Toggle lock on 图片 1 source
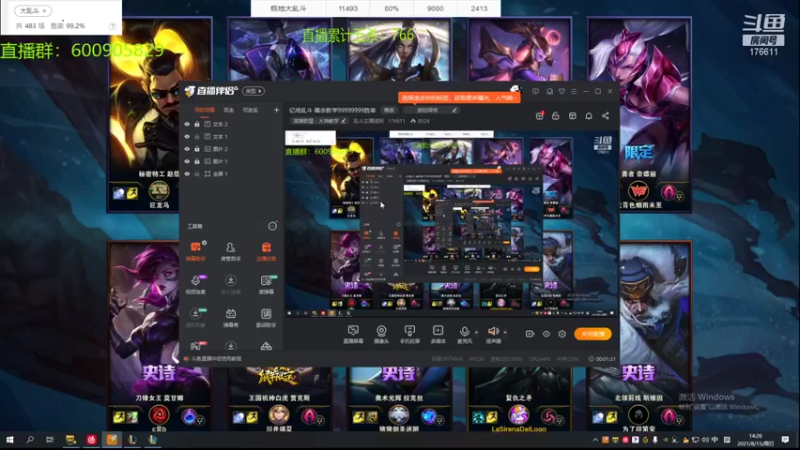Viewport: 800px width, 450px height. point(197,161)
